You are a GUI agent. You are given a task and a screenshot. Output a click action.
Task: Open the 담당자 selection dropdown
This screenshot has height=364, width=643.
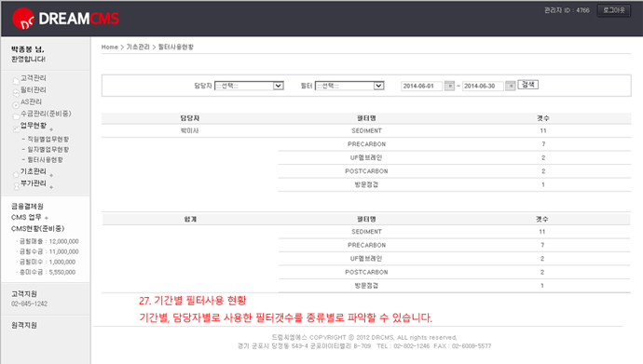(x=249, y=86)
